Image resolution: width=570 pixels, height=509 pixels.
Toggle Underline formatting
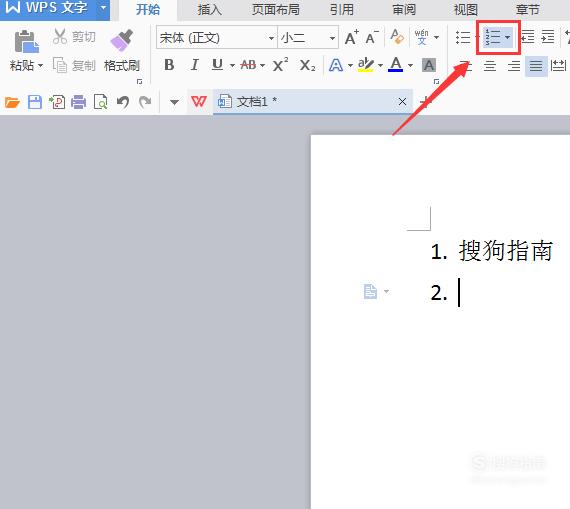click(x=217, y=65)
